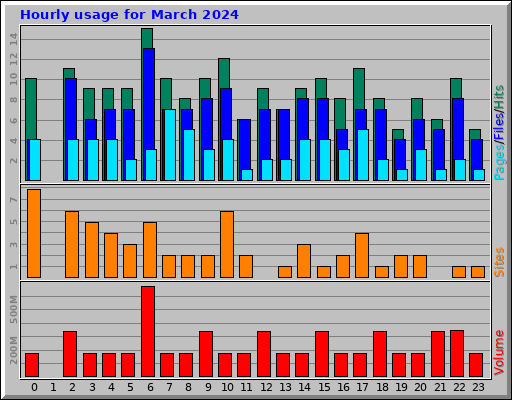Image resolution: width=512 pixels, height=400 pixels.
Task: Click the red Volume axis label
Action: coord(499,353)
